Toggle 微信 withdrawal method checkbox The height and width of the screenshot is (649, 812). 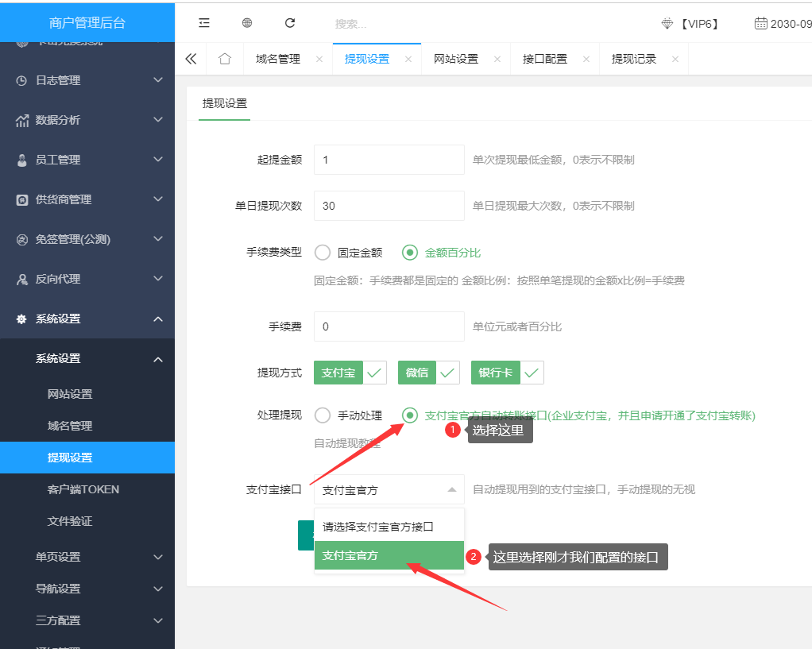point(429,373)
